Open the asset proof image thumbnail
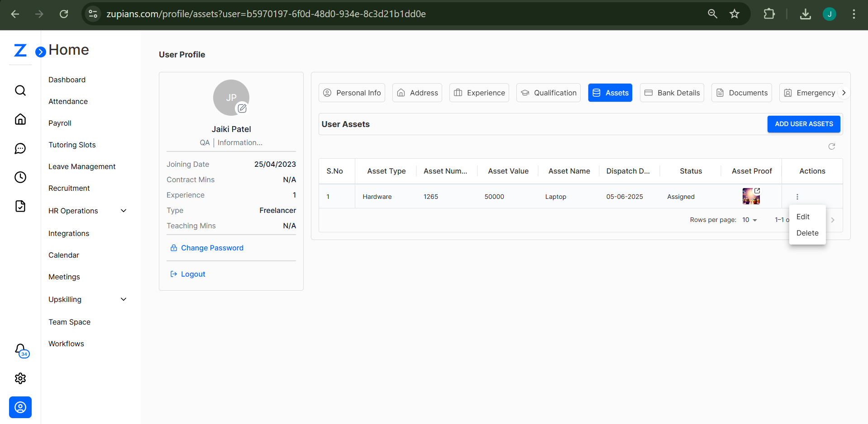This screenshot has width=868, height=424. (751, 197)
